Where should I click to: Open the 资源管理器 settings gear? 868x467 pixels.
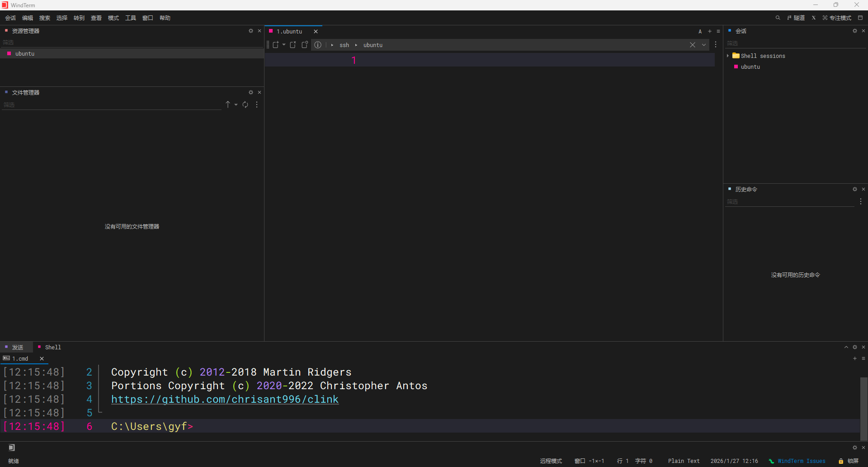pos(250,31)
